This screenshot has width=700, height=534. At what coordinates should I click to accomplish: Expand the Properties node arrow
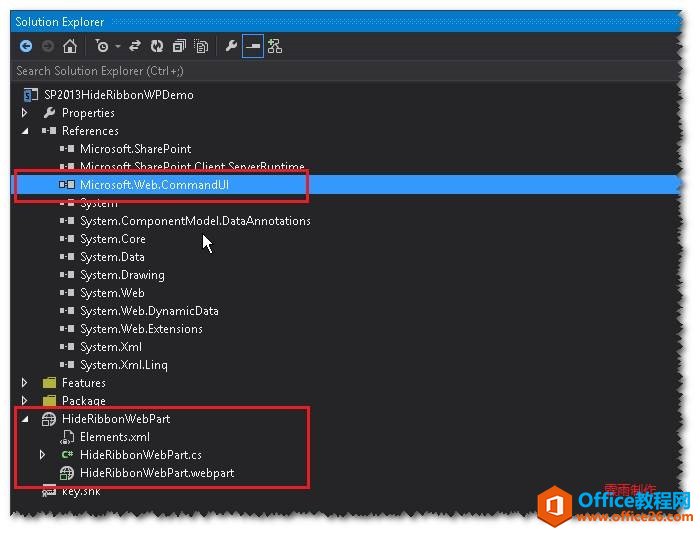tap(25, 113)
